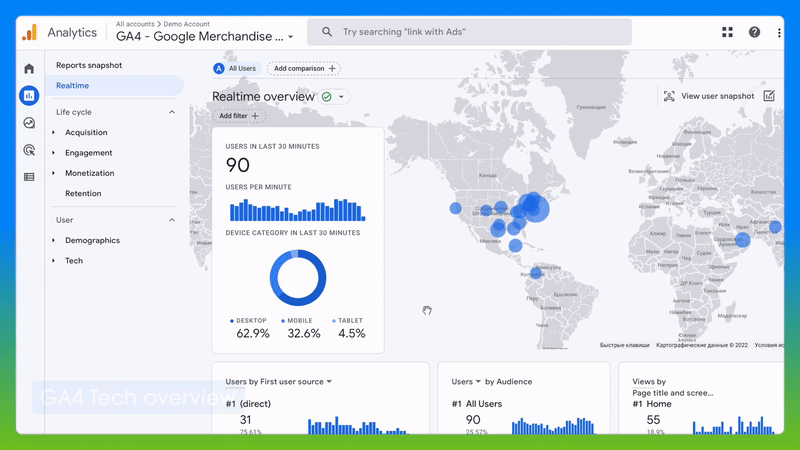
Task: Expand the Acquisition tree item
Action: click(54, 133)
